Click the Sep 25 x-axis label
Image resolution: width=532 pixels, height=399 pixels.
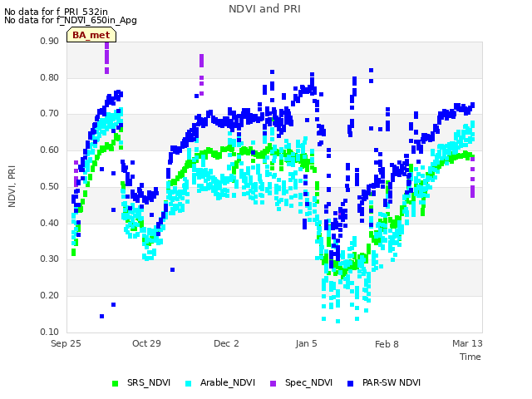pos(66,343)
